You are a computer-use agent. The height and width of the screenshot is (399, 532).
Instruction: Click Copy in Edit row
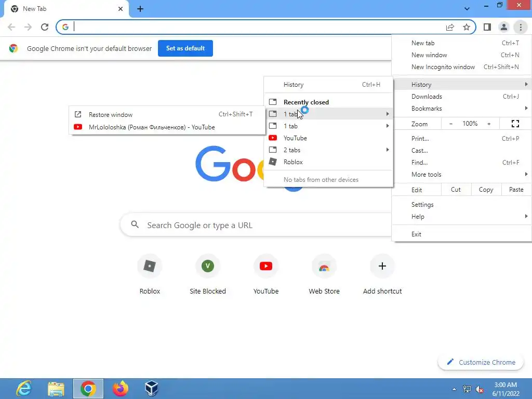[x=486, y=190]
